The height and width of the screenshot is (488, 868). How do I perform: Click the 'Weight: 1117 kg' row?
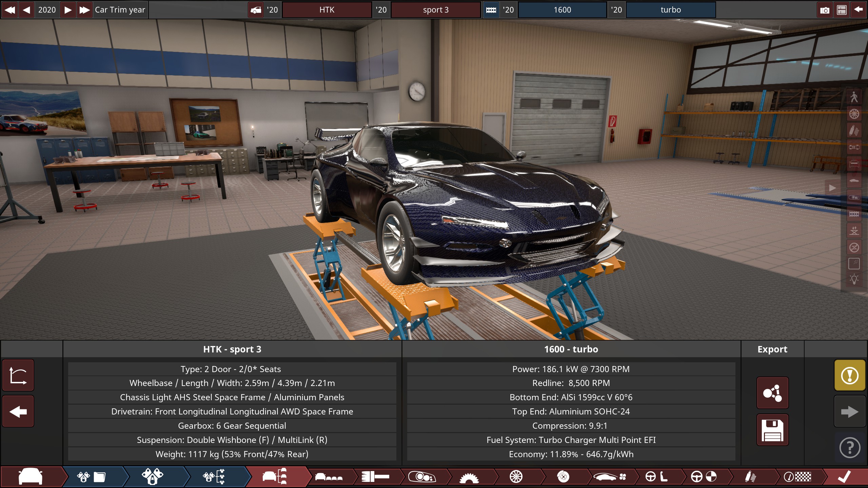[232, 454]
